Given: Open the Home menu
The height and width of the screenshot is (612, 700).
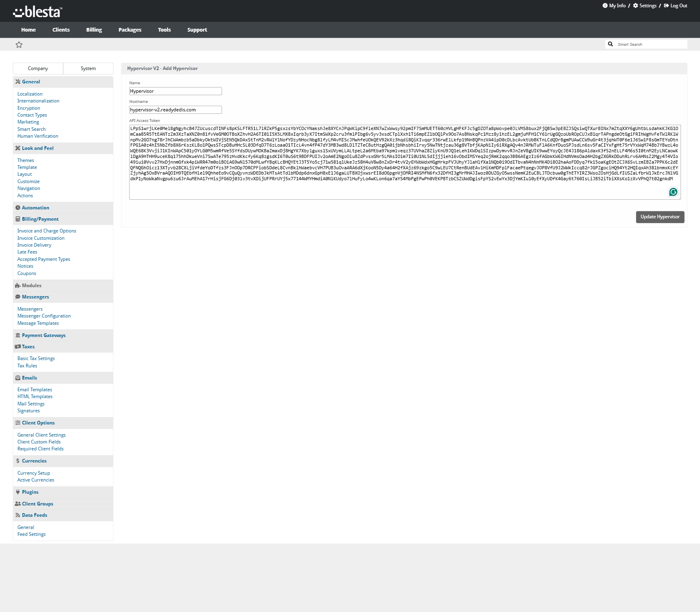Looking at the screenshot, I should (x=28, y=30).
